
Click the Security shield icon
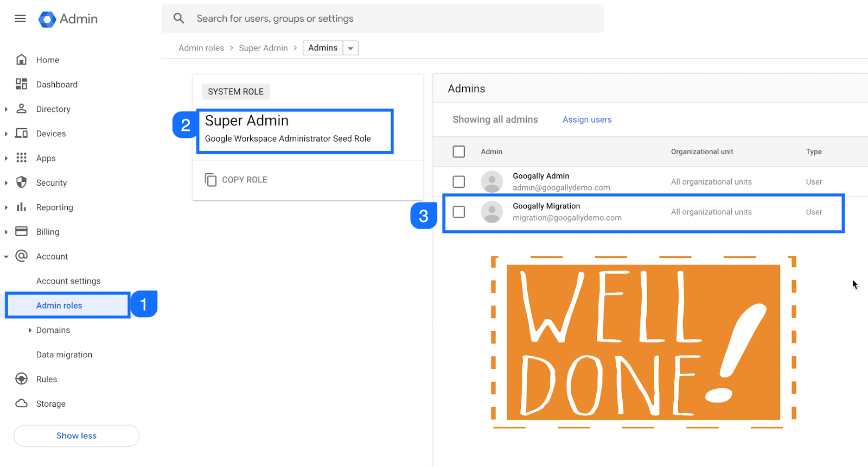(21, 182)
